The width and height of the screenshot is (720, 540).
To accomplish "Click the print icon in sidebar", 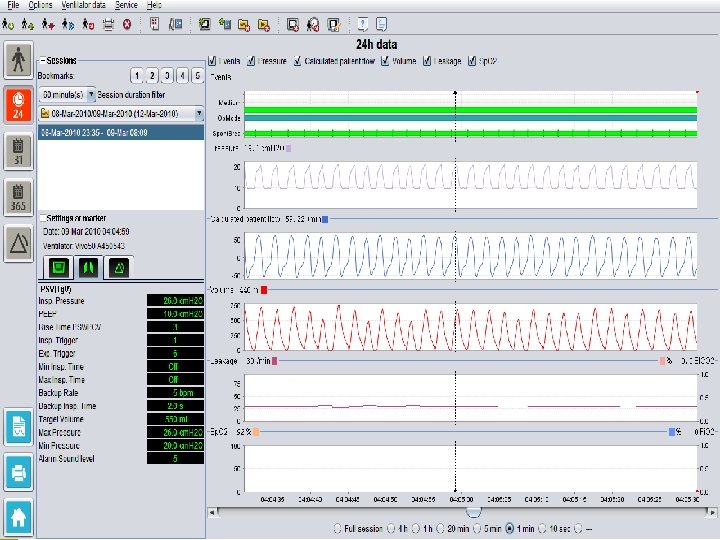I will coord(18,471).
